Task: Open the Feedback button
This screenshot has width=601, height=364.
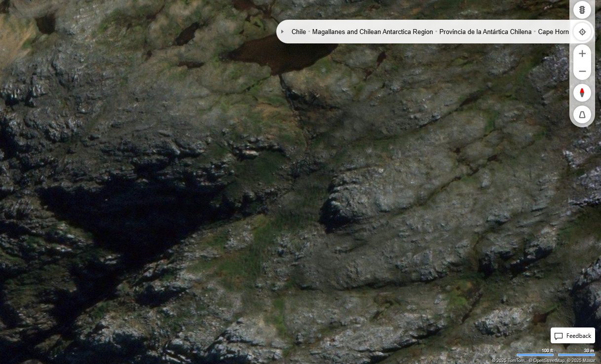Action: [x=573, y=336]
